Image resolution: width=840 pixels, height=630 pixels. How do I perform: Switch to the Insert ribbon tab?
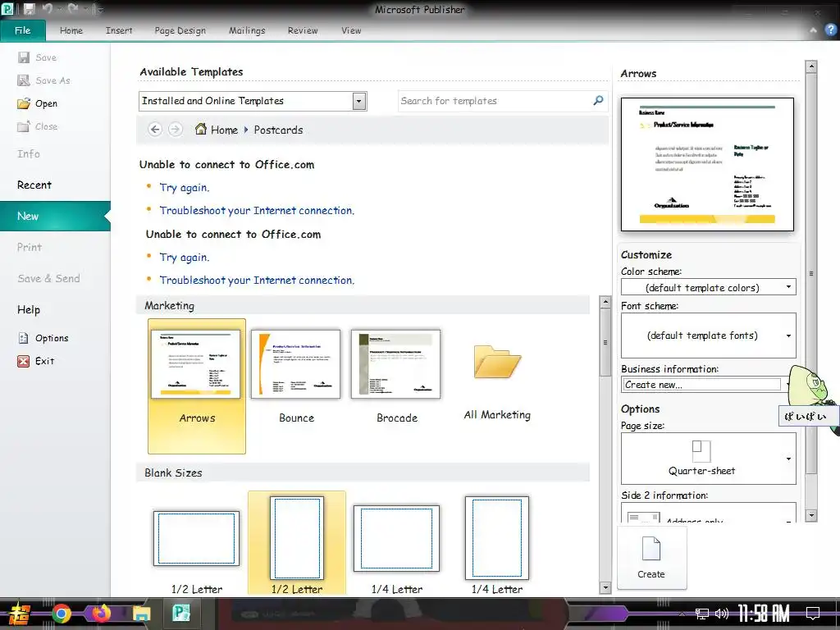[x=119, y=30]
